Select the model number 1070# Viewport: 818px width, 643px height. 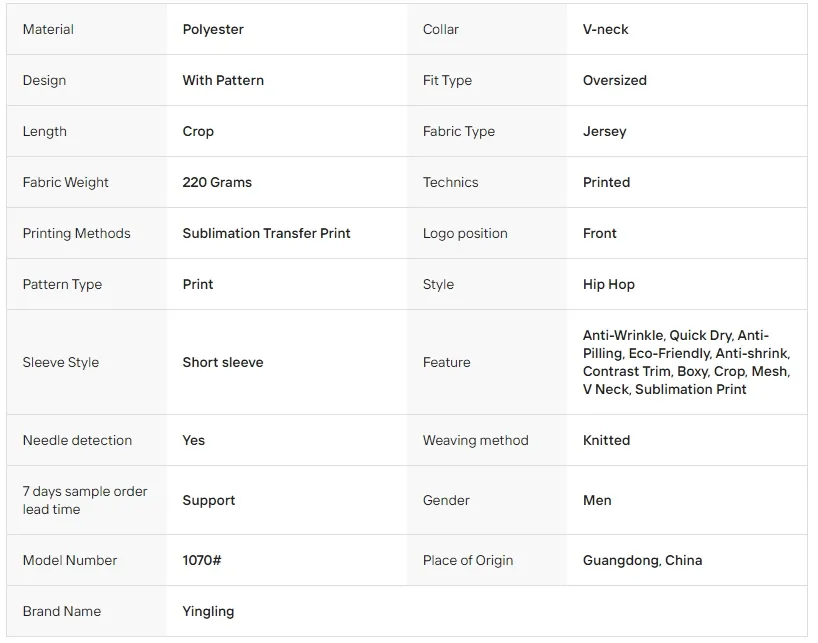(202, 560)
